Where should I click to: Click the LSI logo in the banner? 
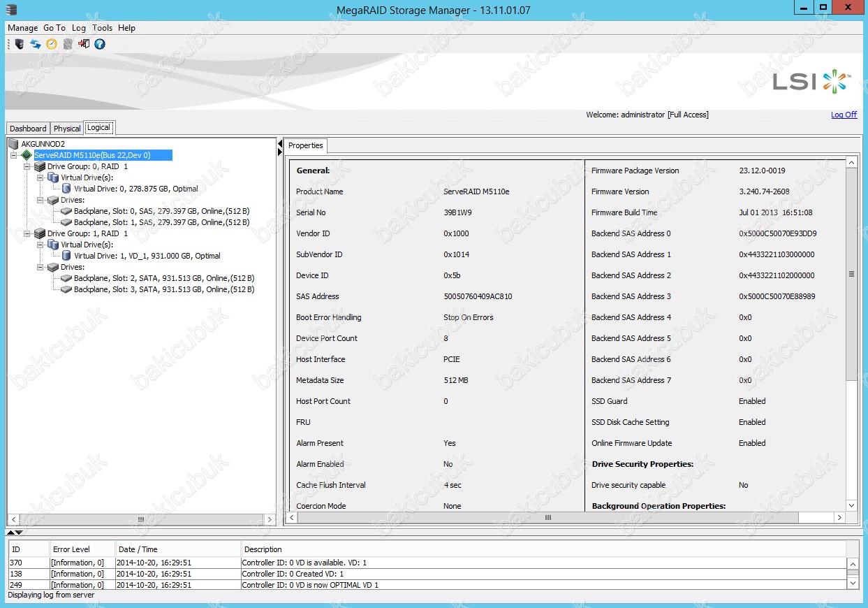(x=812, y=81)
